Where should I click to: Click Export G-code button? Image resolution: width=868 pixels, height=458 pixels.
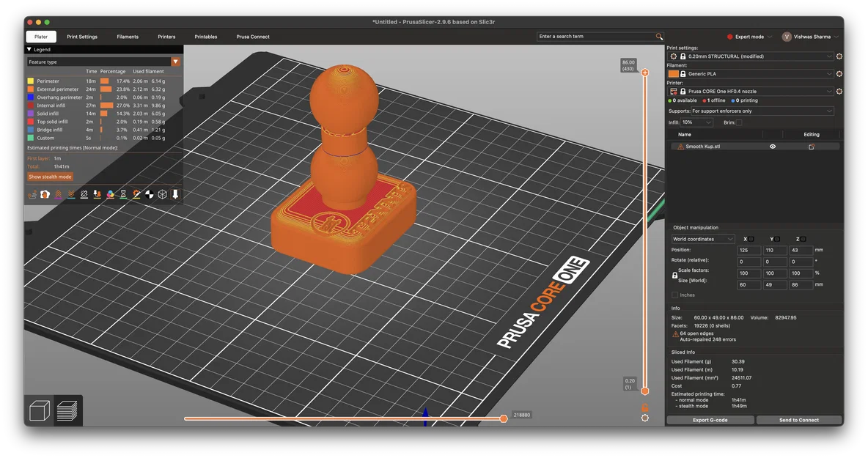(710, 420)
